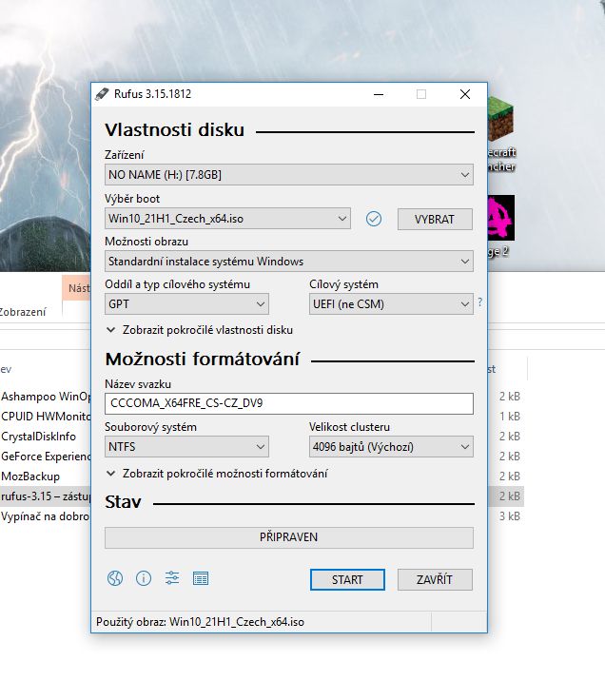Image resolution: width=605 pixels, height=700 pixels.
Task: Click the VYBRAT button
Action: pyautogui.click(x=435, y=219)
